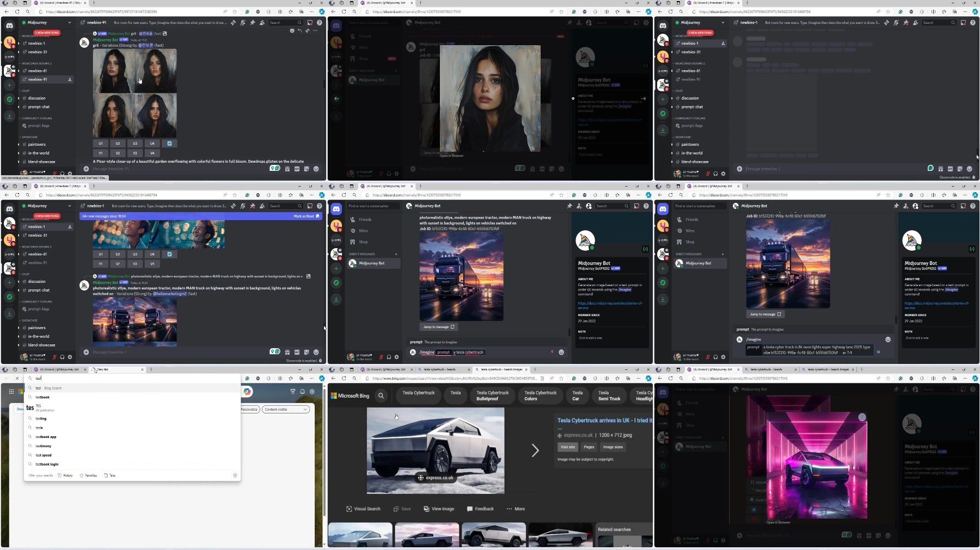The width and height of the screenshot is (980, 550).
Task: Click 'Find or start a conversation' in short-prompt DM window
Action: pyautogui.click(x=373, y=206)
